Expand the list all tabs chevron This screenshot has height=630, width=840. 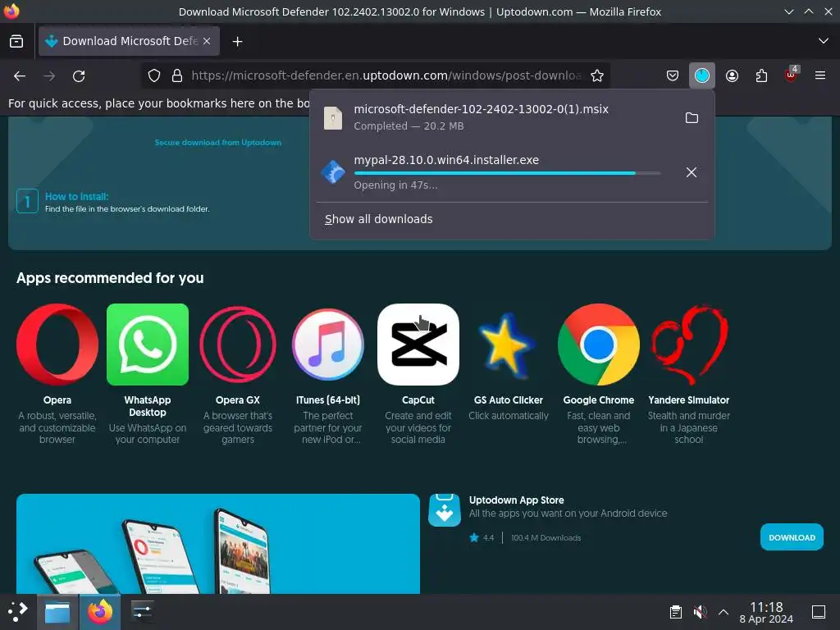click(824, 41)
